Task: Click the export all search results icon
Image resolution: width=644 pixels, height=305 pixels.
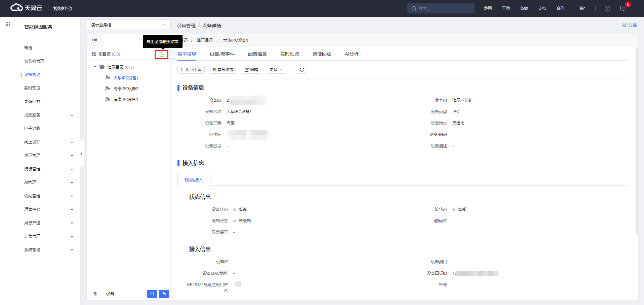Action: [x=162, y=54]
